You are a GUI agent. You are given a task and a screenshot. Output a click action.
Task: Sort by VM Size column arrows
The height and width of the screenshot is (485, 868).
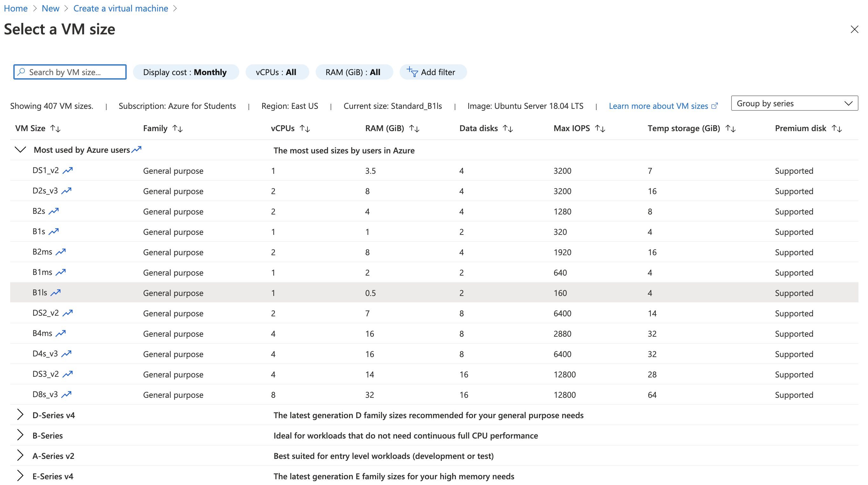click(x=55, y=129)
